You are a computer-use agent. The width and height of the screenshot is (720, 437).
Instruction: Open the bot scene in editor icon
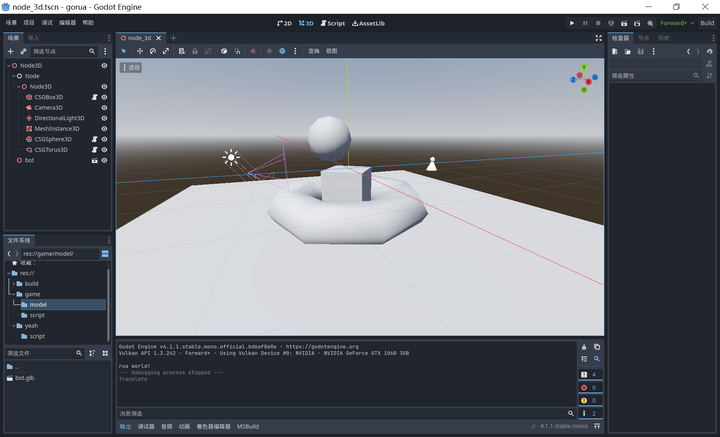tap(94, 160)
